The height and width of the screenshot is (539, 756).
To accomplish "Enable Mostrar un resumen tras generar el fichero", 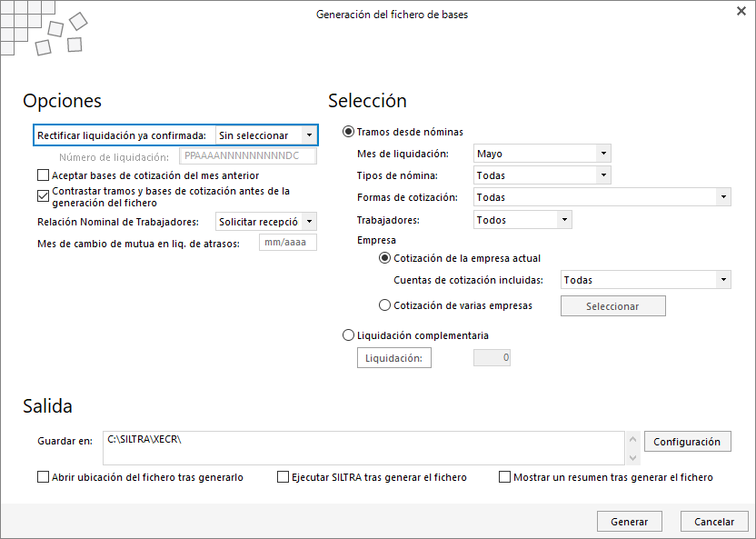I will pyautogui.click(x=504, y=477).
